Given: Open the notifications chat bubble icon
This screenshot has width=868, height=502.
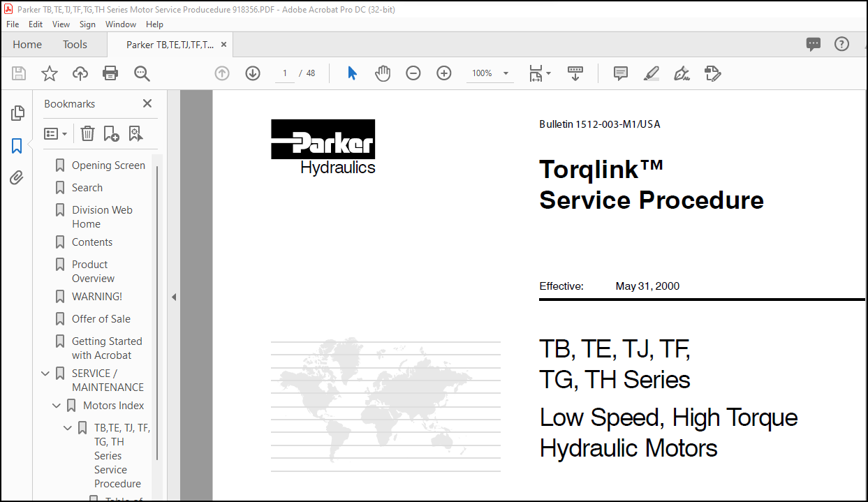Looking at the screenshot, I should (x=814, y=45).
